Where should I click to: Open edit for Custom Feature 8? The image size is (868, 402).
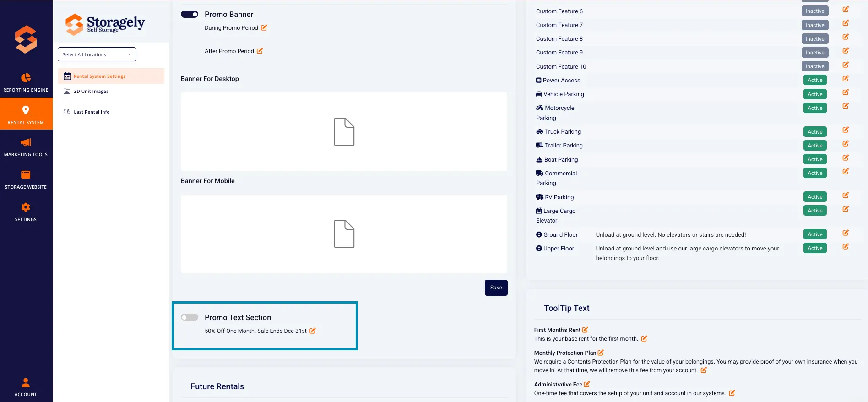pos(846,37)
